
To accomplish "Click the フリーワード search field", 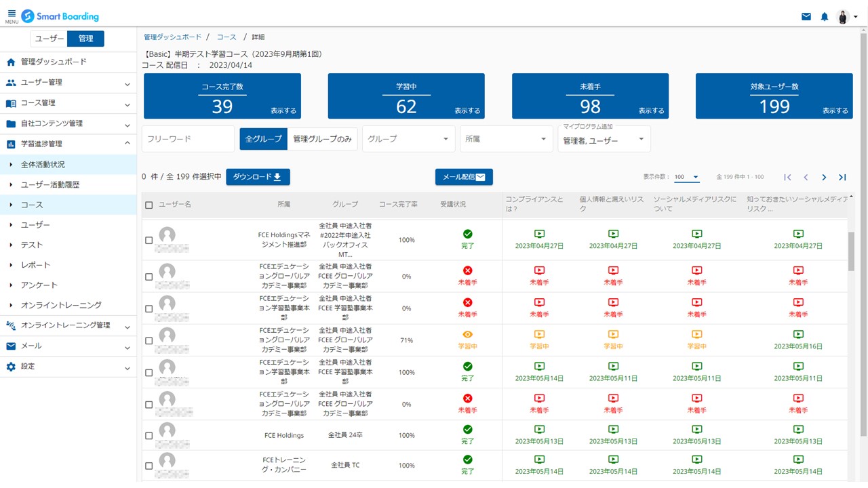I will click(188, 139).
